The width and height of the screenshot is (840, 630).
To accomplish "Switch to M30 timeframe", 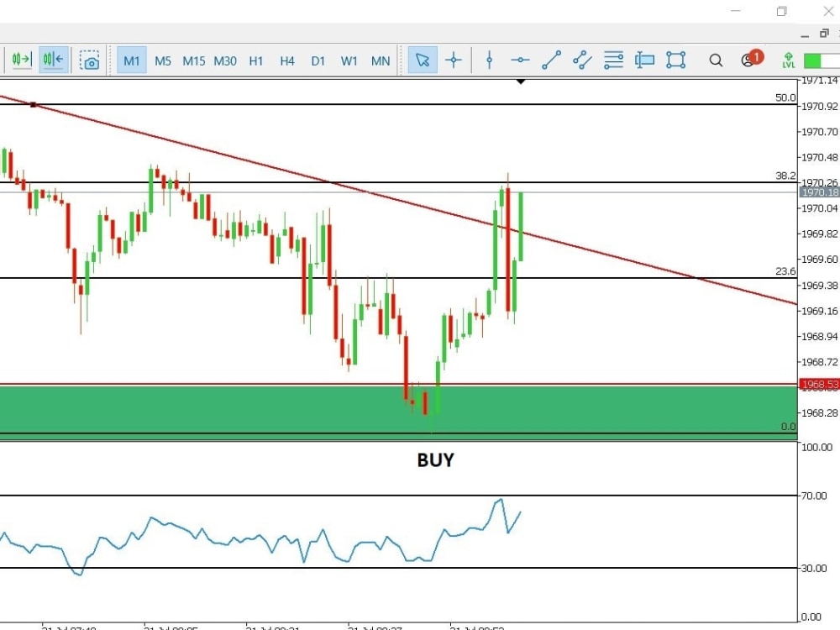I will pyautogui.click(x=225, y=61).
